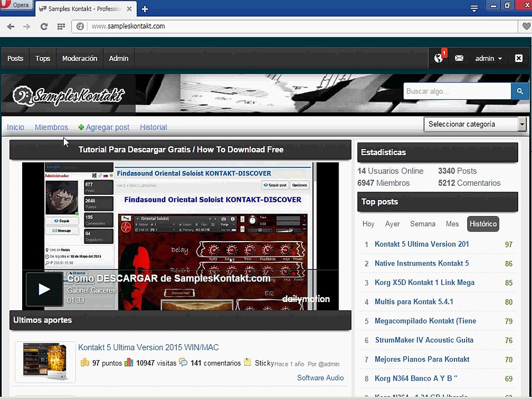Click the @admin author link
The height and width of the screenshot is (399, 532).
click(329, 364)
